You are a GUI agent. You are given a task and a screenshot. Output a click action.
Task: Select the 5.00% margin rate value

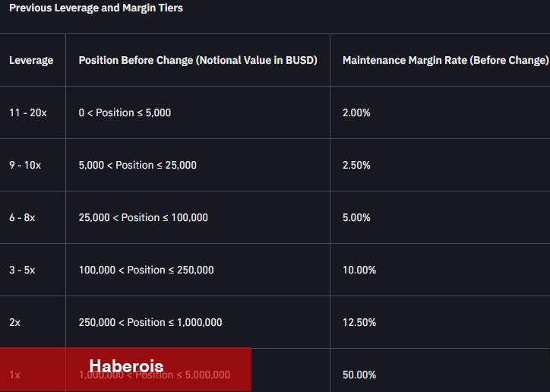tap(356, 218)
